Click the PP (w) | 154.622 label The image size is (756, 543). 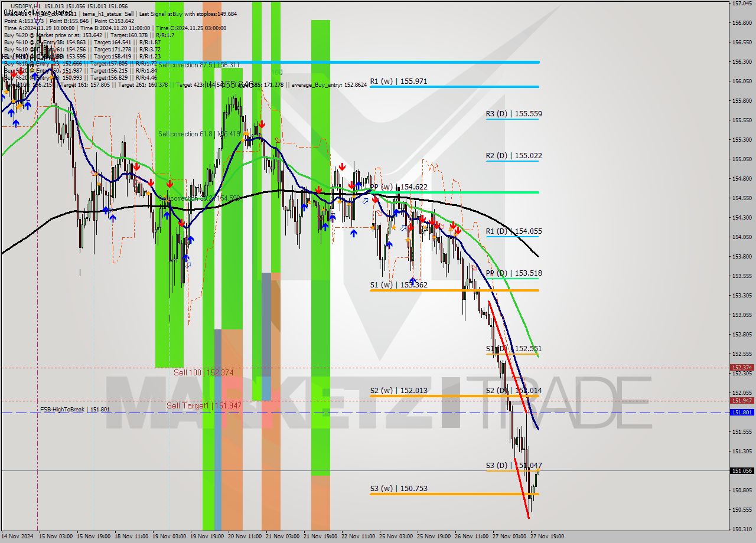pos(399,187)
